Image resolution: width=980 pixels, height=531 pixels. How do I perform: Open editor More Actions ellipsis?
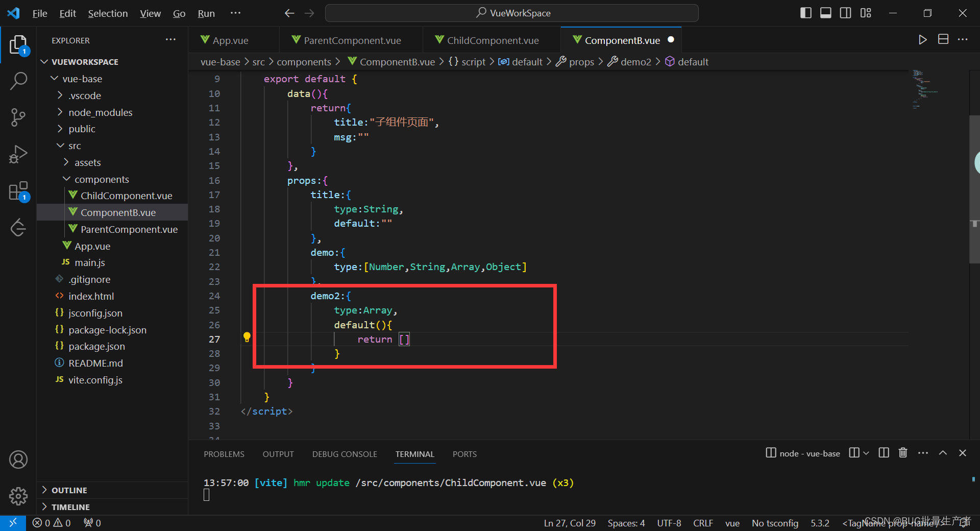point(963,40)
